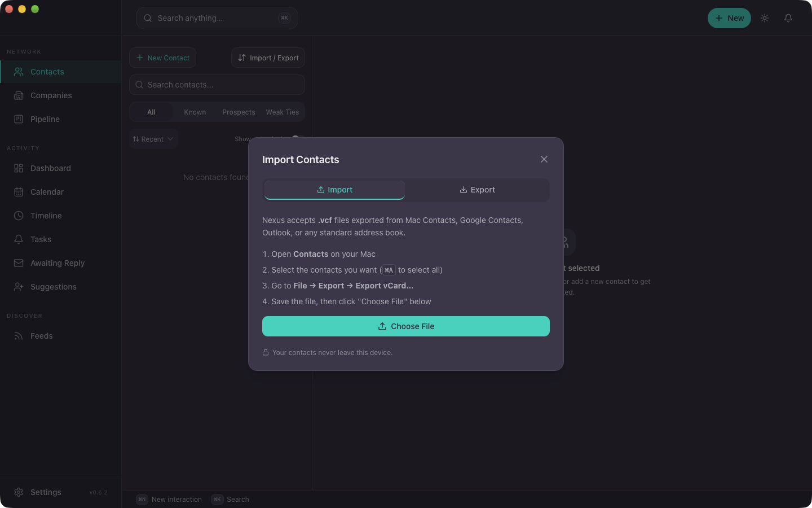Screen dimensions: 812x508
Task: Open the Timeline view
Action: (x=61, y=216)
